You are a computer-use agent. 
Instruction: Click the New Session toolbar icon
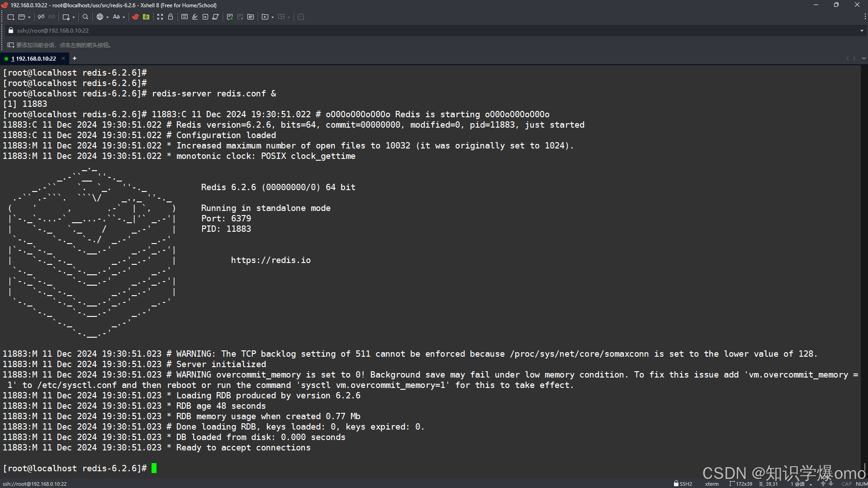(x=11, y=17)
